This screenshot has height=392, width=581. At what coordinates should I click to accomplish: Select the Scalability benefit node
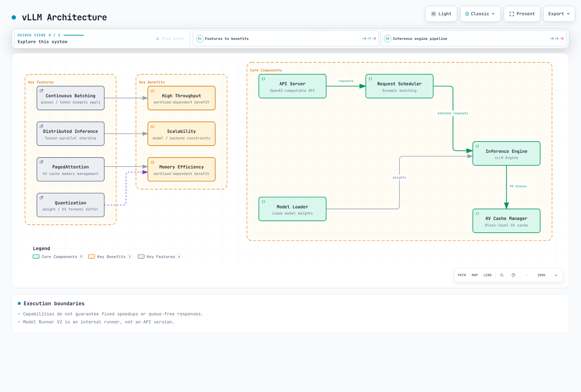pyautogui.click(x=182, y=134)
